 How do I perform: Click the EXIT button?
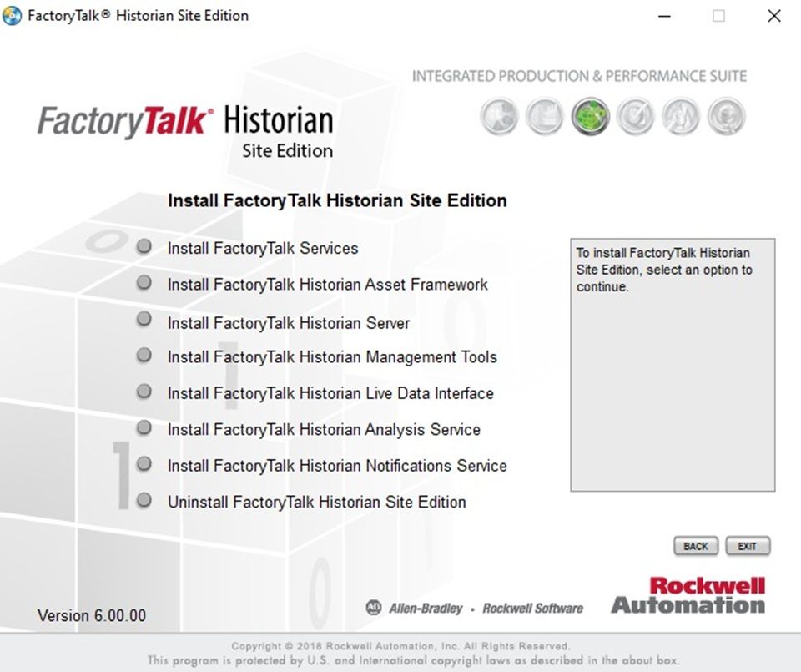tap(748, 546)
